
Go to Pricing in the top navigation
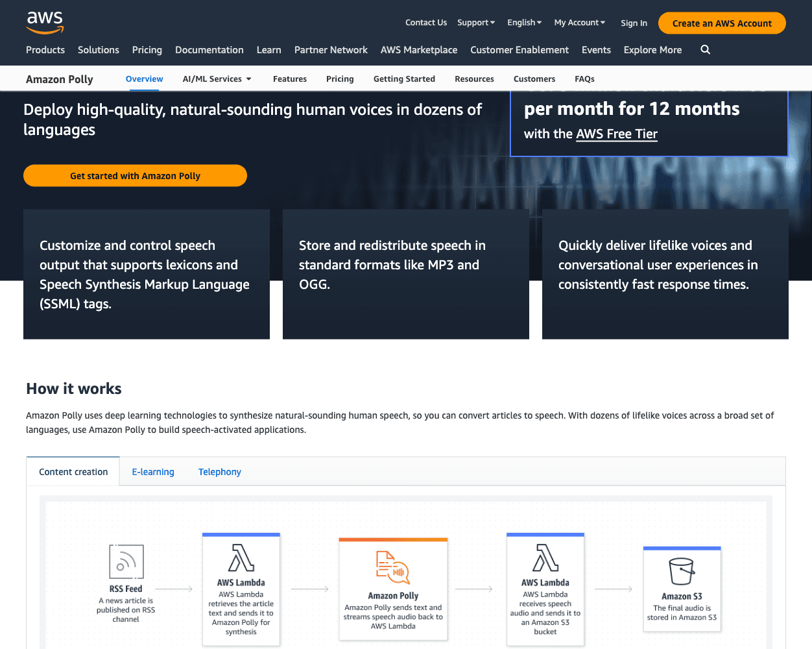147,50
